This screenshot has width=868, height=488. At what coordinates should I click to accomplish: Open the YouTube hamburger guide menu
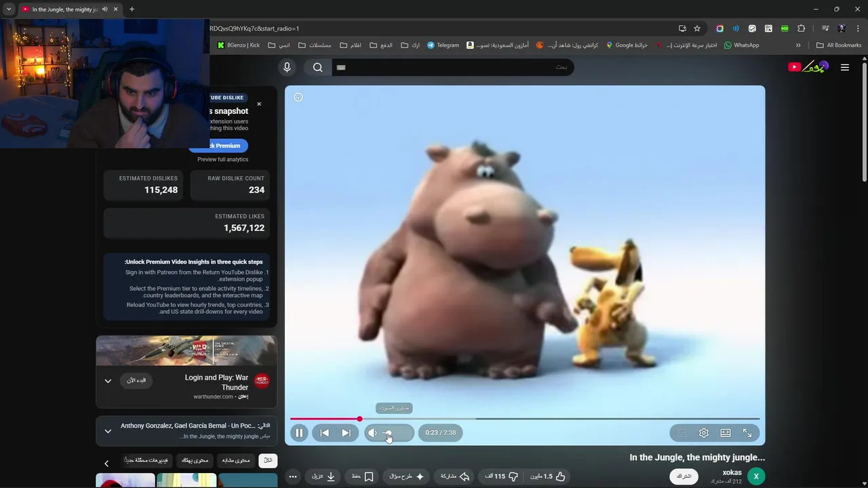click(845, 67)
